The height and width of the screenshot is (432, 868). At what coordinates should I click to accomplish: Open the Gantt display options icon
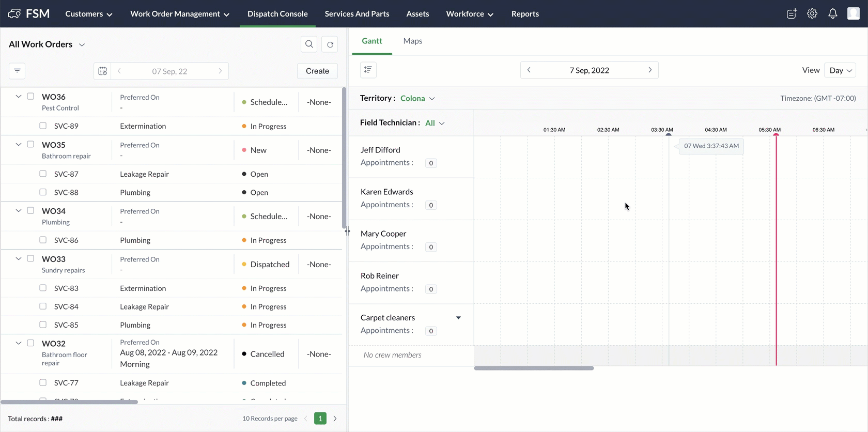pyautogui.click(x=368, y=70)
